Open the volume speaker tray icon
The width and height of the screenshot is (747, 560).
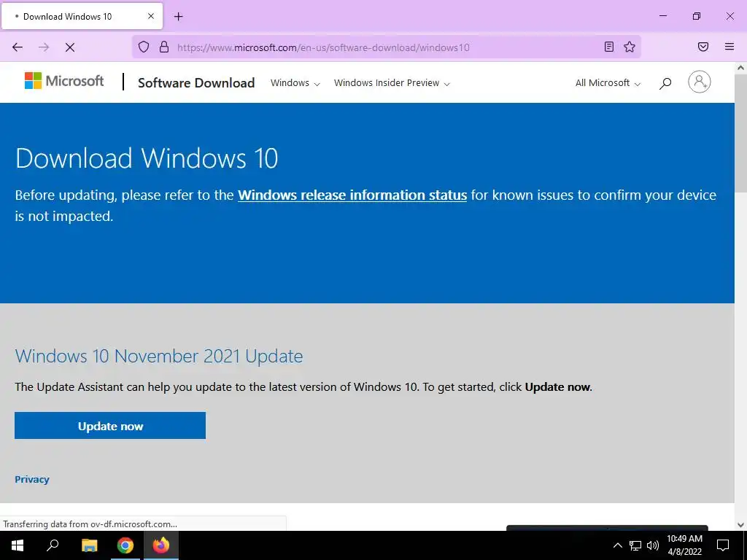point(653,545)
